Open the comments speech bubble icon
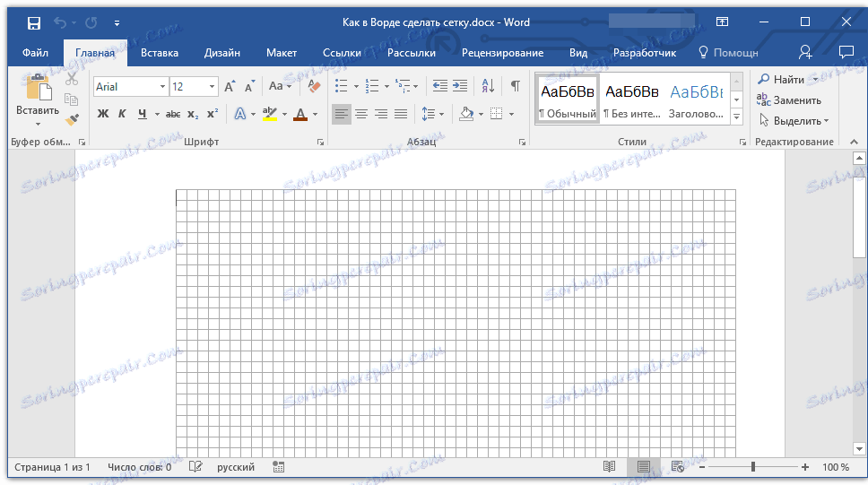The width and height of the screenshot is (868, 485). tap(846, 53)
